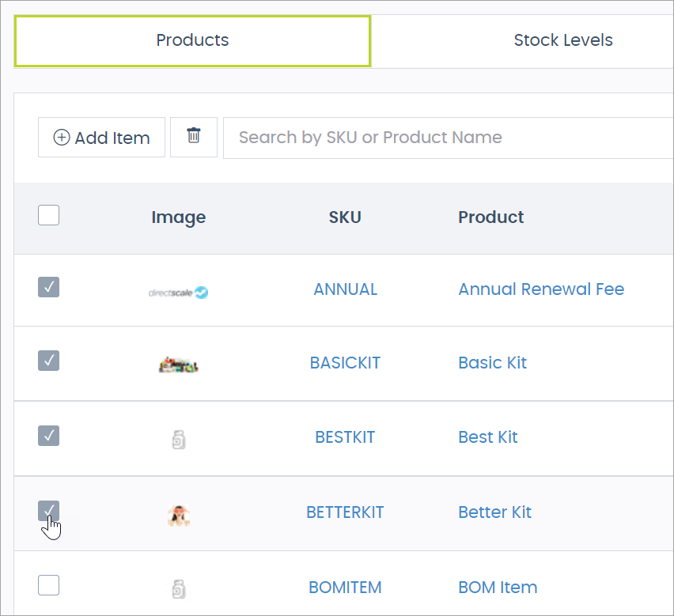
Task: Click the BOM Item bottle image
Action: (178, 588)
